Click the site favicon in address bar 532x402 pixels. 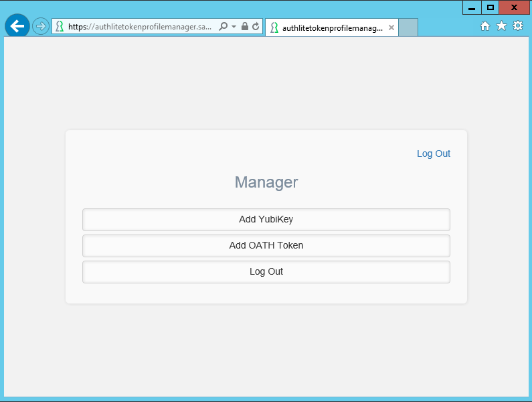(60, 27)
